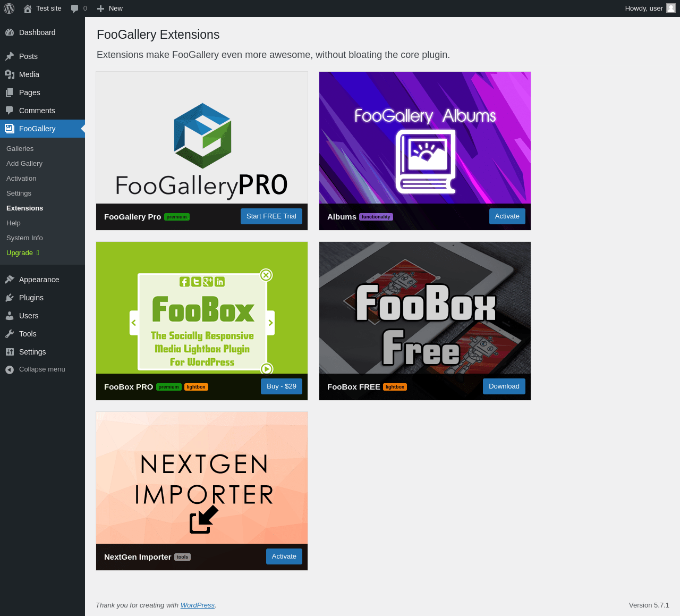Click the user avatar in admin bar

(x=671, y=8)
